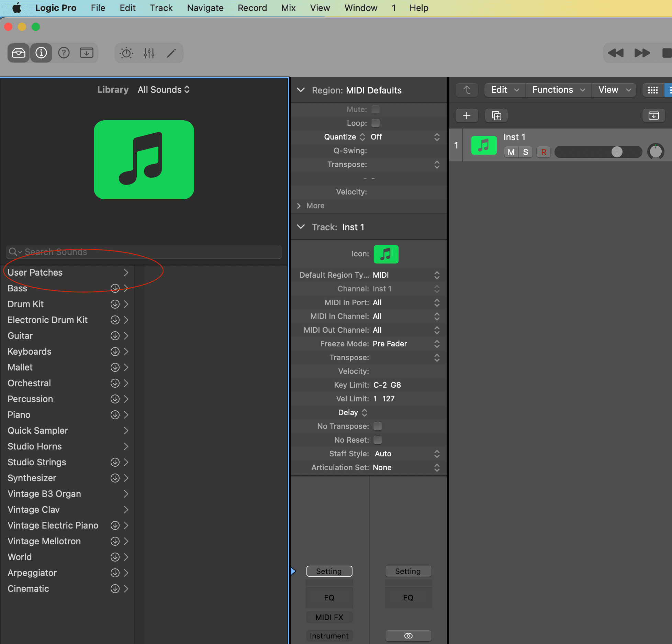Collapse the Region MIDI Defaults section
The width and height of the screenshot is (672, 644).
301,90
